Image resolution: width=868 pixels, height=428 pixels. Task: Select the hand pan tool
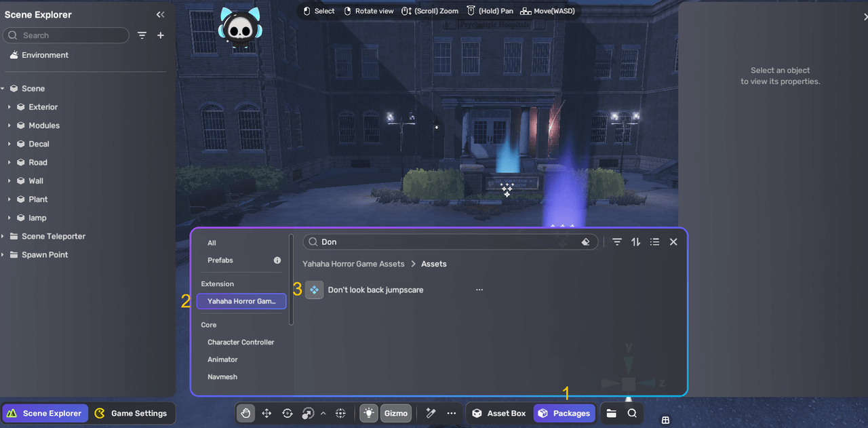coord(245,413)
